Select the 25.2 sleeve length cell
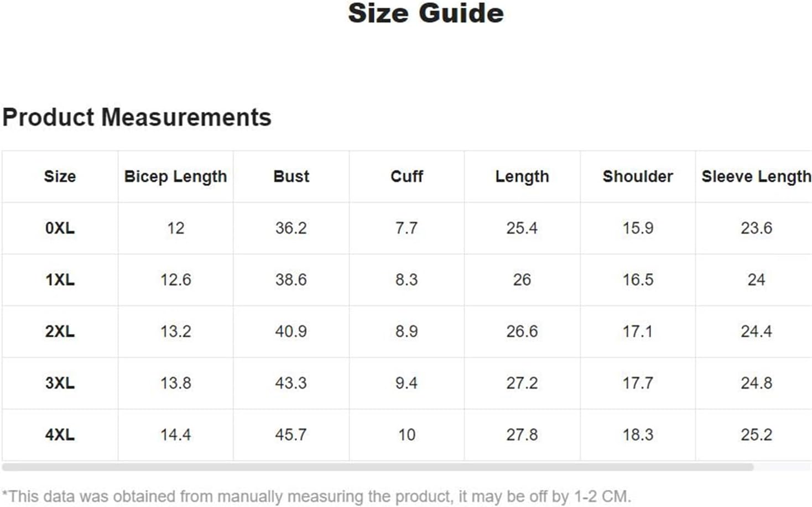Viewport: 812px width, 507px height. click(x=756, y=435)
